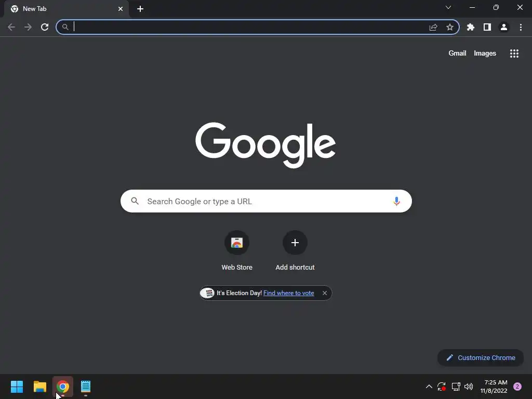Click the Add shortcut label text

tap(295, 268)
